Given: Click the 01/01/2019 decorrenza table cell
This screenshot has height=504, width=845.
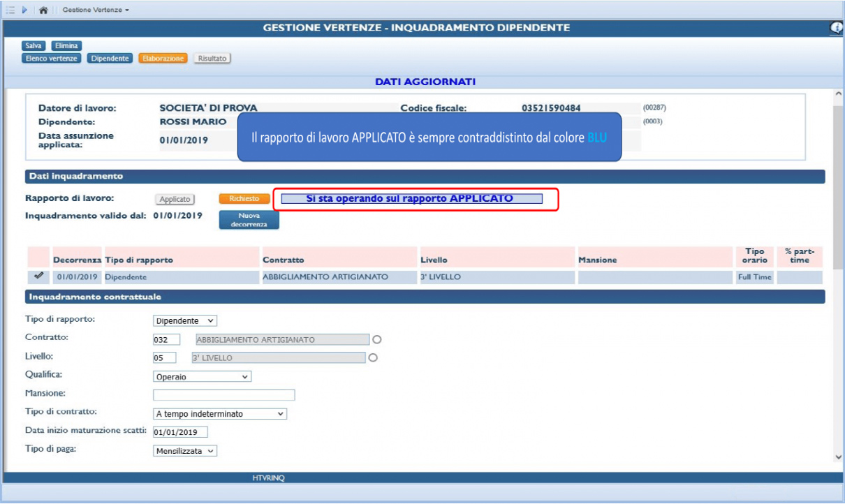Looking at the screenshot, I should (77, 277).
